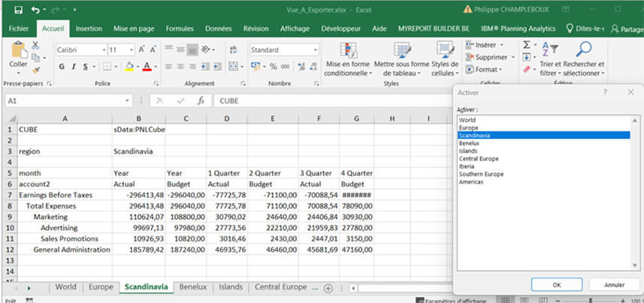Decrease font size with small A icon
The image size is (644, 303).
pyautogui.click(x=153, y=50)
